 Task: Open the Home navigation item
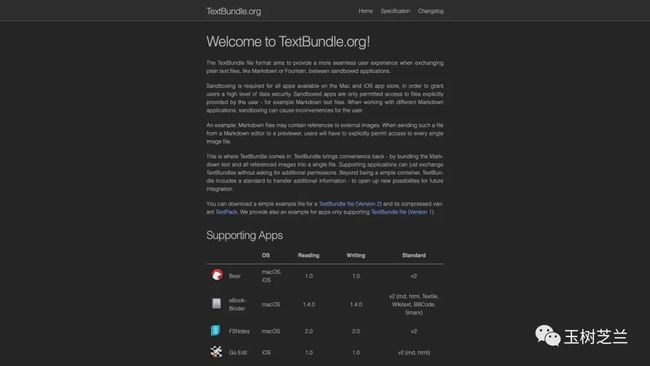click(x=366, y=11)
